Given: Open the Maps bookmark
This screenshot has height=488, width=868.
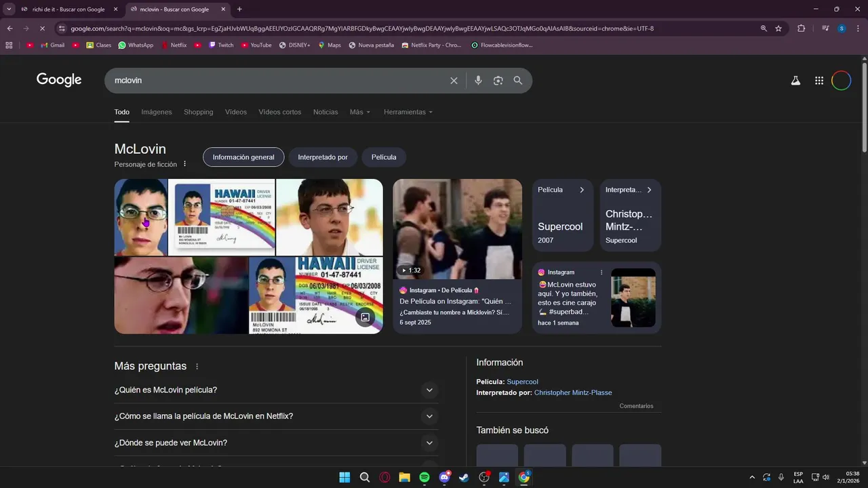Looking at the screenshot, I should click(x=330, y=45).
